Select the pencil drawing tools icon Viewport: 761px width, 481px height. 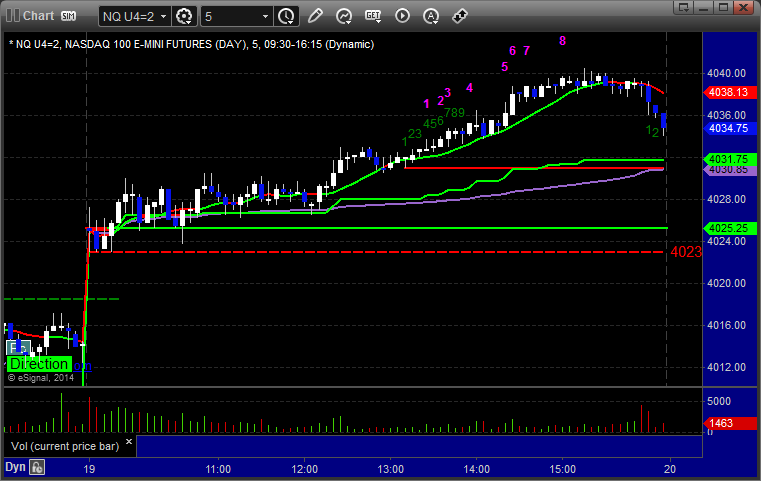pos(315,16)
